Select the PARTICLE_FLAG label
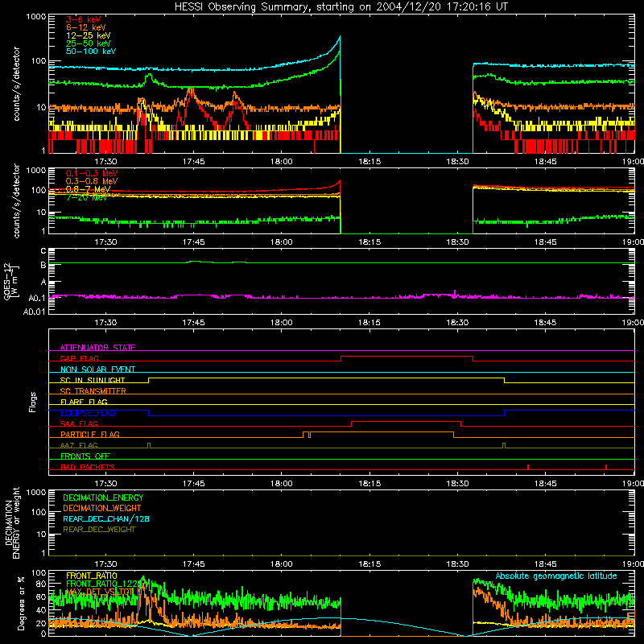This screenshot has height=644, width=644. [x=90, y=434]
